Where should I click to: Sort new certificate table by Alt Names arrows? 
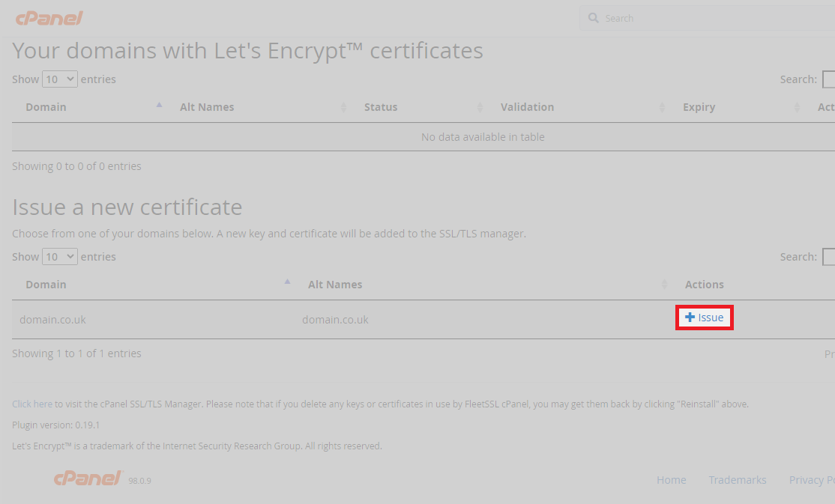click(x=664, y=285)
